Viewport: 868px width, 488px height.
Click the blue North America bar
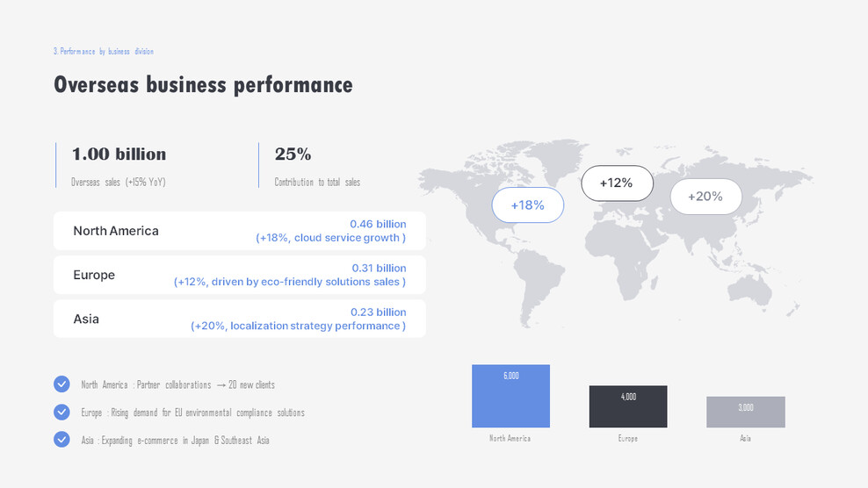pyautogui.click(x=510, y=397)
